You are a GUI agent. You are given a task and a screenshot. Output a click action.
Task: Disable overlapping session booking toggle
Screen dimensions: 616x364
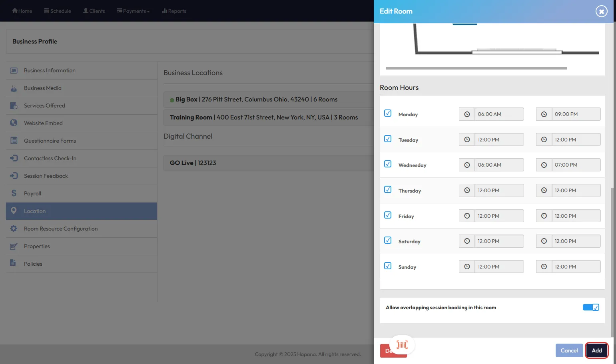(590, 307)
